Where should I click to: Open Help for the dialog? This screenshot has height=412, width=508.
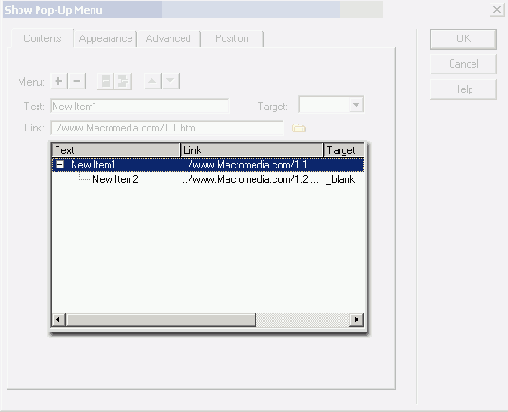click(463, 89)
